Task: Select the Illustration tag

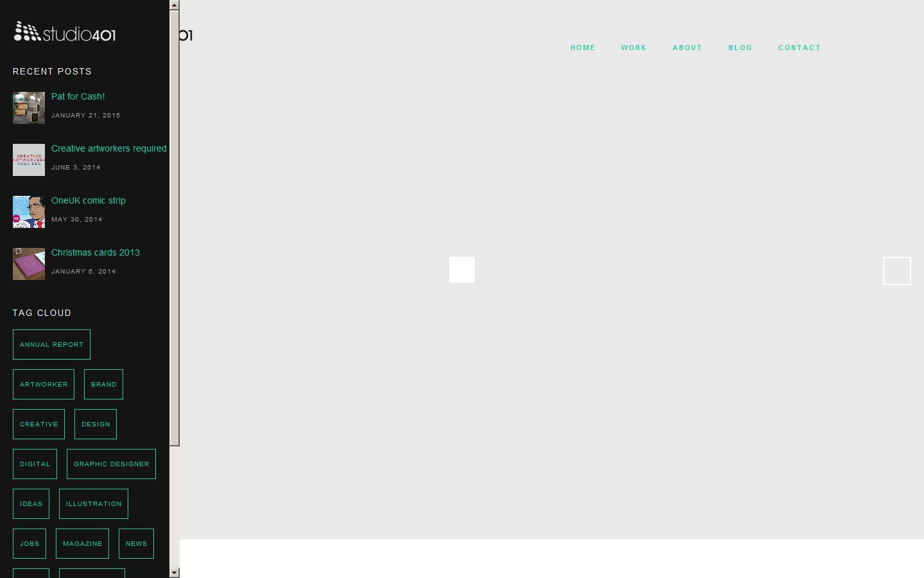Action: pyautogui.click(x=94, y=504)
